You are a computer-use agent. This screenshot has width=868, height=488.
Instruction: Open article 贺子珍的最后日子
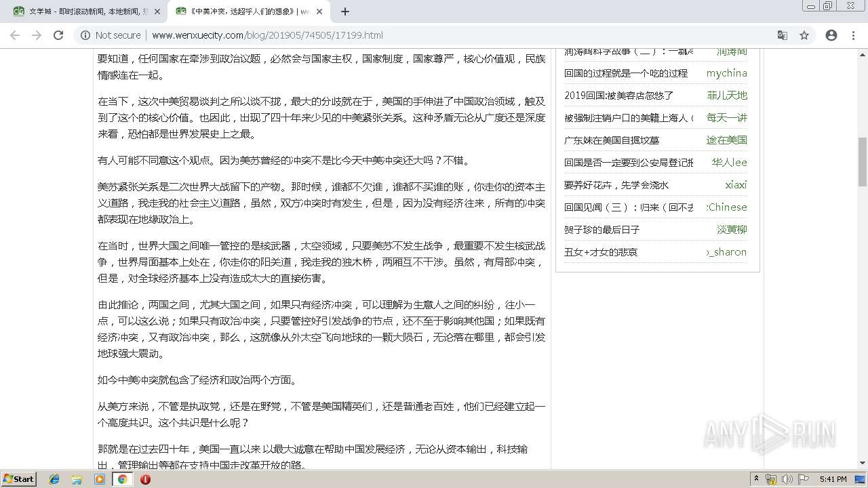tap(602, 230)
